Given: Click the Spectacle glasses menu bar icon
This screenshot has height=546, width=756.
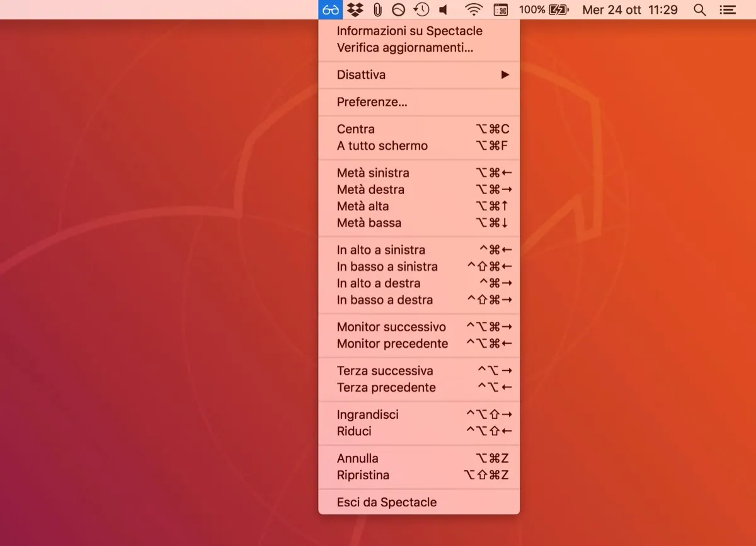Looking at the screenshot, I should 329,9.
